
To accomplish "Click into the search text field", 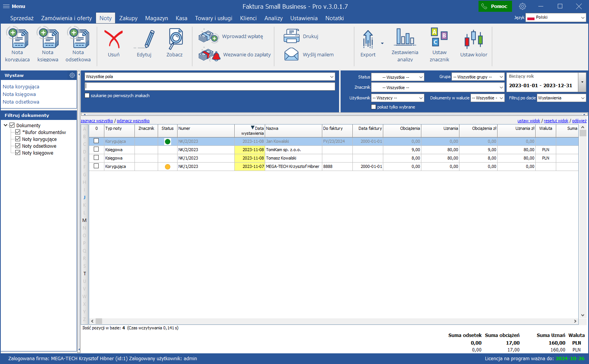I will click(x=210, y=86).
